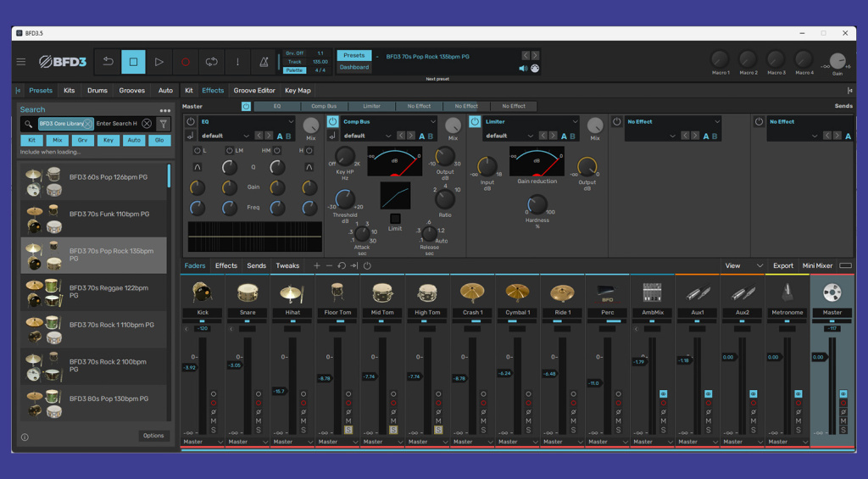Click the Stop button in transport
Image resolution: width=868 pixels, height=479 pixels.
tap(133, 62)
